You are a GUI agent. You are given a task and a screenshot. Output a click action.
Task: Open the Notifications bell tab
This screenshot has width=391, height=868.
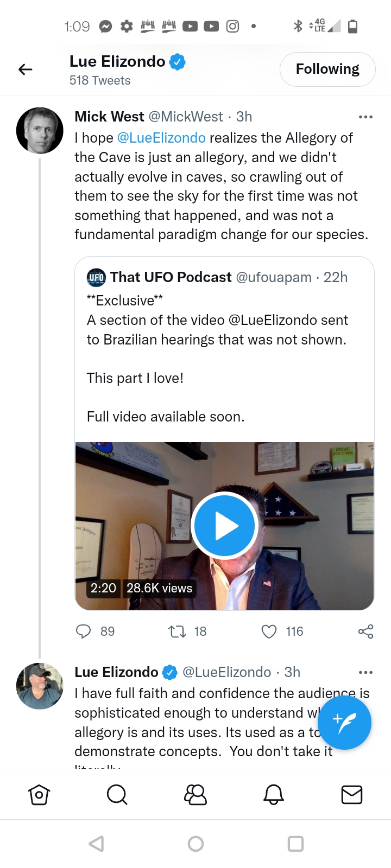click(x=274, y=795)
